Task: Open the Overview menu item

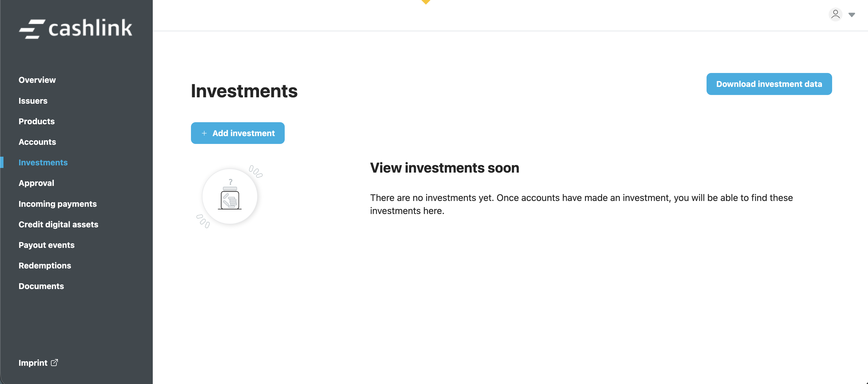Action: click(37, 80)
